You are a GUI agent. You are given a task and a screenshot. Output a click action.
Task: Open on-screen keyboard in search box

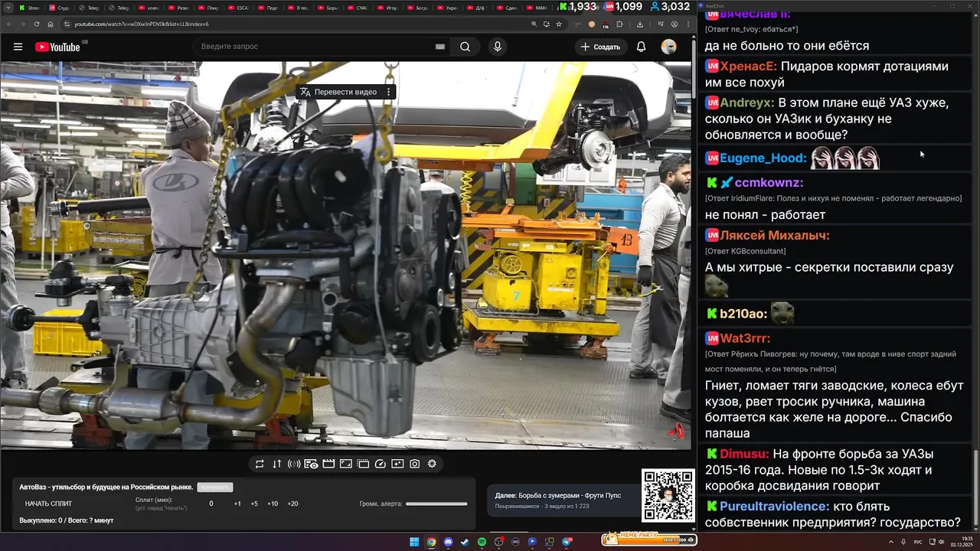point(440,47)
